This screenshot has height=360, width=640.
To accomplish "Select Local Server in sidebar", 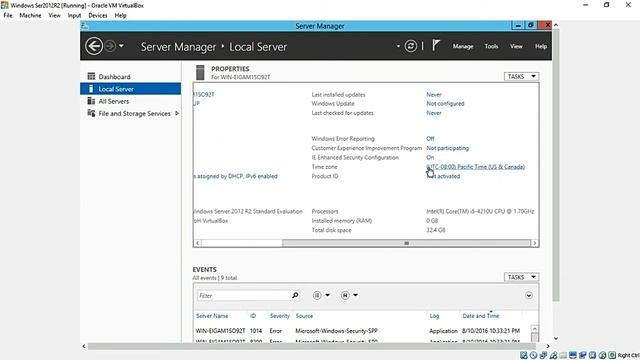I will pos(131,89).
